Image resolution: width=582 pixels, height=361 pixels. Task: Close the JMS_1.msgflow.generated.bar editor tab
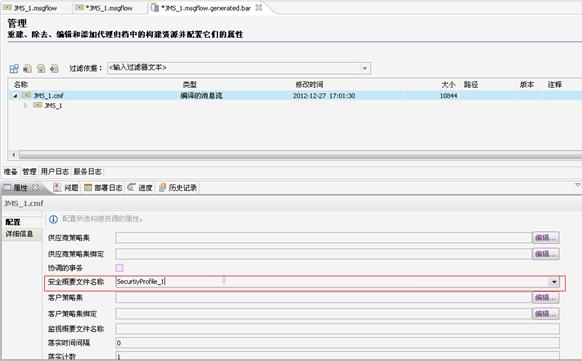click(x=259, y=7)
